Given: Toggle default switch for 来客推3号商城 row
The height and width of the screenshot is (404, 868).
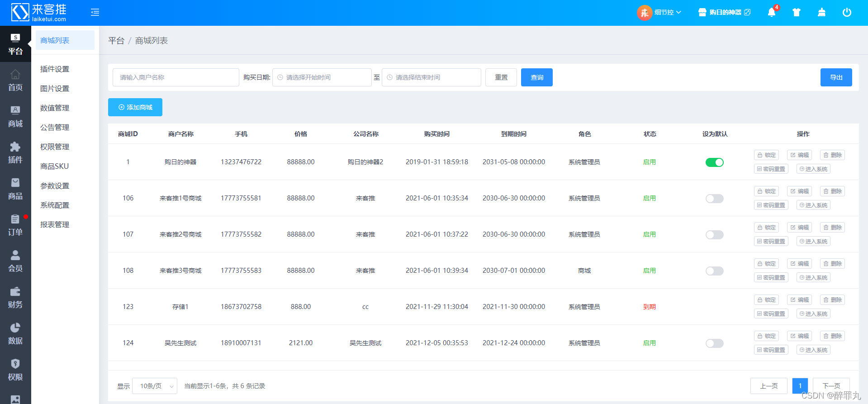Looking at the screenshot, I should point(715,271).
